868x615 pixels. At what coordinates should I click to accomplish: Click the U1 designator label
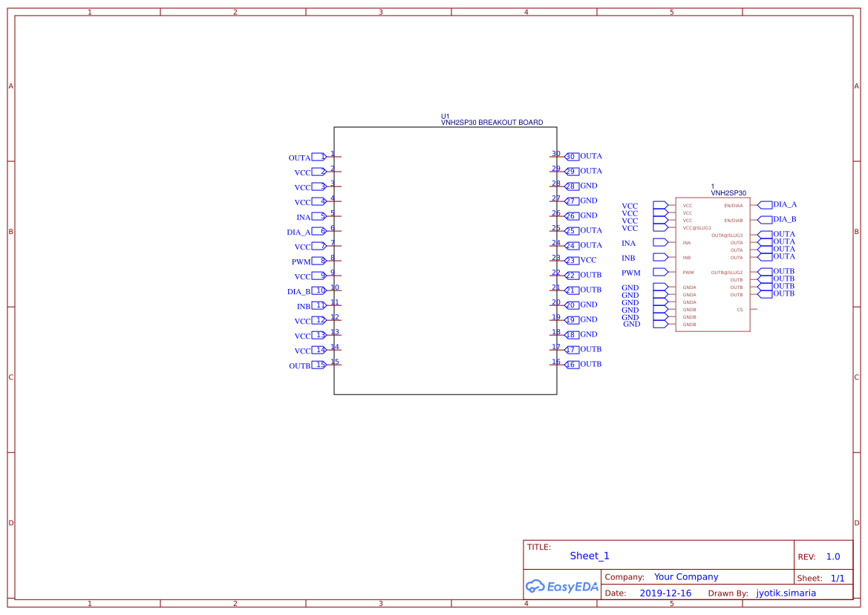pos(446,117)
